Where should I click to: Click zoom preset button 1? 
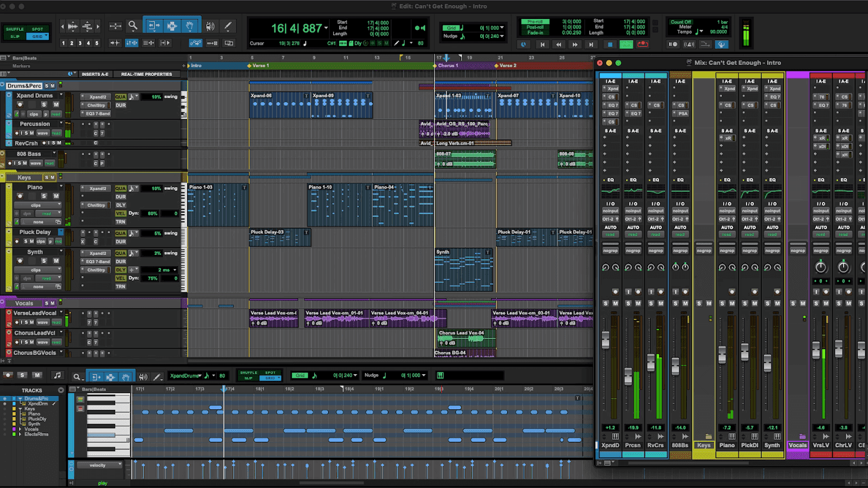click(63, 43)
